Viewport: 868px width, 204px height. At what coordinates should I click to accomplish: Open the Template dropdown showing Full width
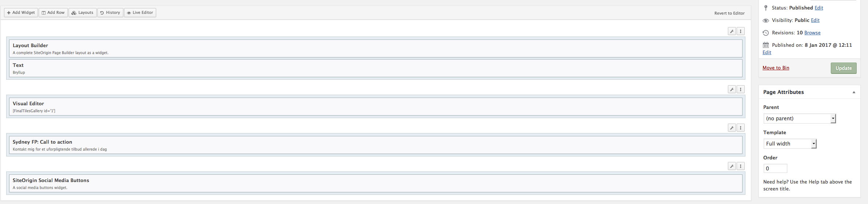[790, 144]
